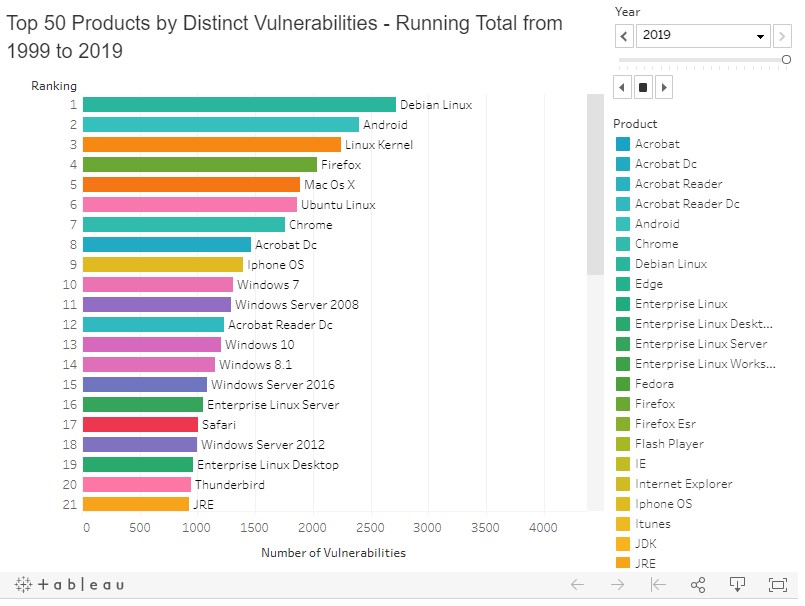
Task: Click the Number of Vulnerabilities axis title
Action: [333, 553]
